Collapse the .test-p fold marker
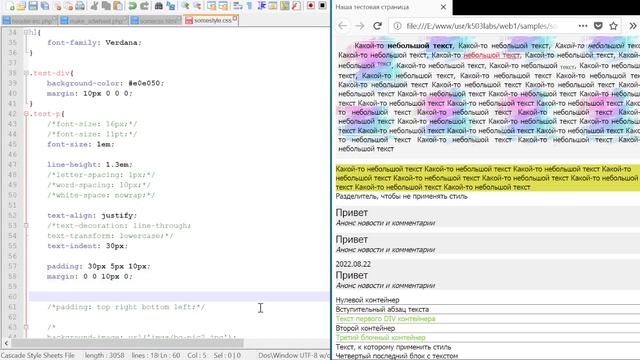Image resolution: width=640 pixels, height=360 pixels. [26, 114]
